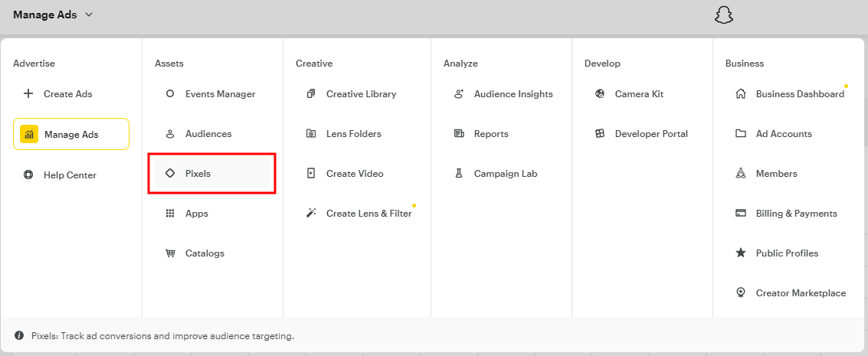Open the Help Center lifebuoy icon

click(28, 175)
